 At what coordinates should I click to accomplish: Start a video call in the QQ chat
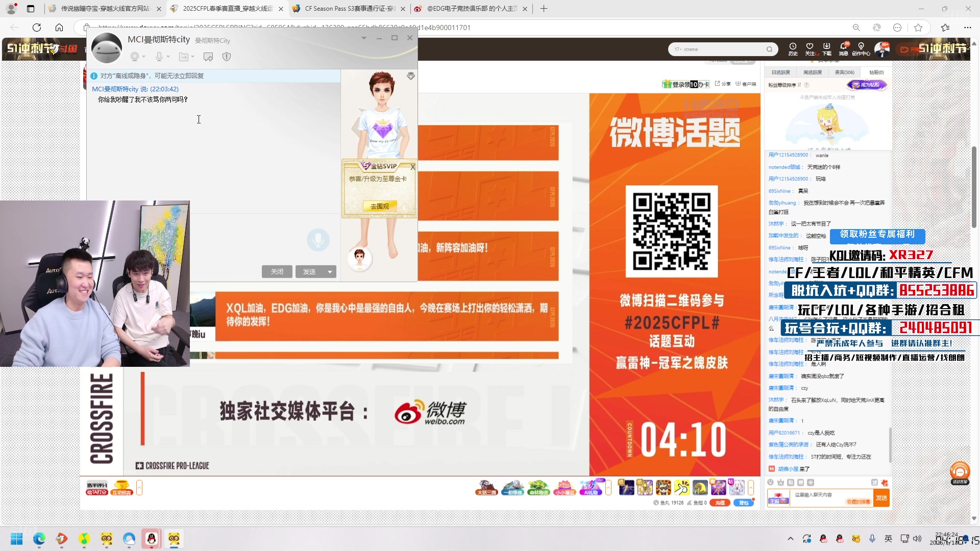[x=135, y=57]
